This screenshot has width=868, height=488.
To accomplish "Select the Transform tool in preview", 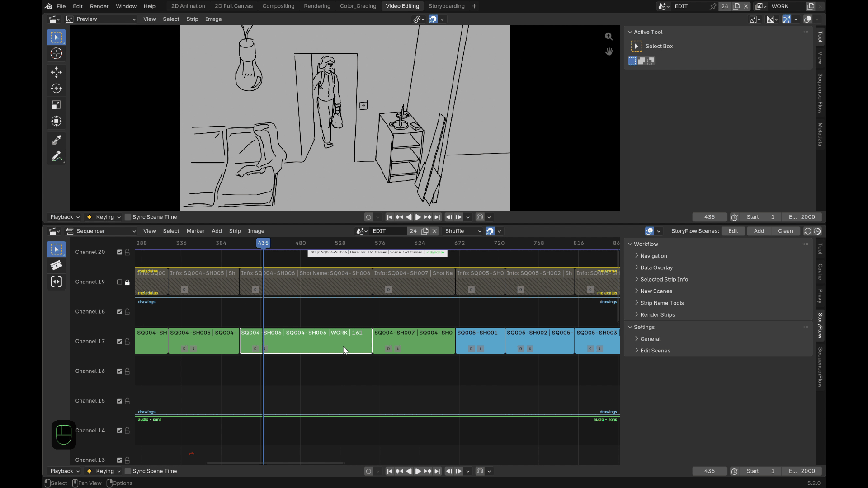I will click(x=56, y=121).
